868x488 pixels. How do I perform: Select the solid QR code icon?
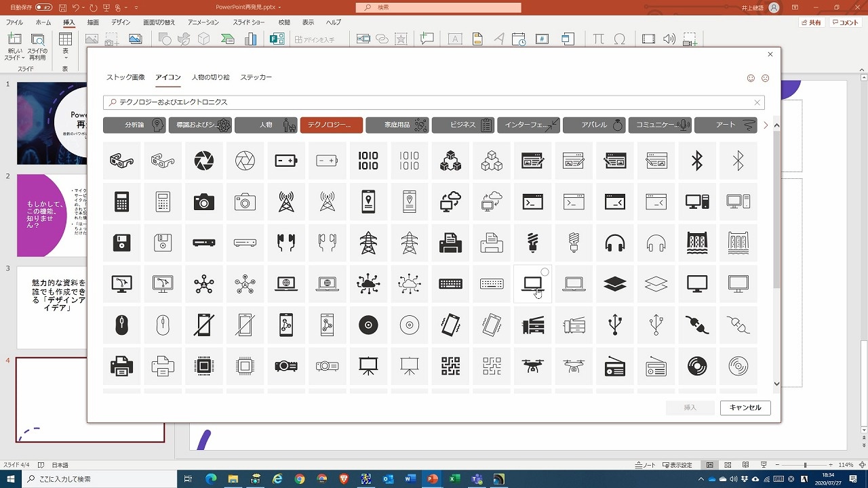click(x=450, y=366)
